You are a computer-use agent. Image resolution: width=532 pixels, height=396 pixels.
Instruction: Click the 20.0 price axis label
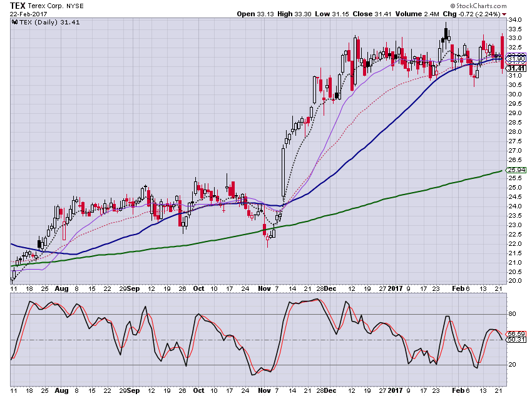coord(514,281)
